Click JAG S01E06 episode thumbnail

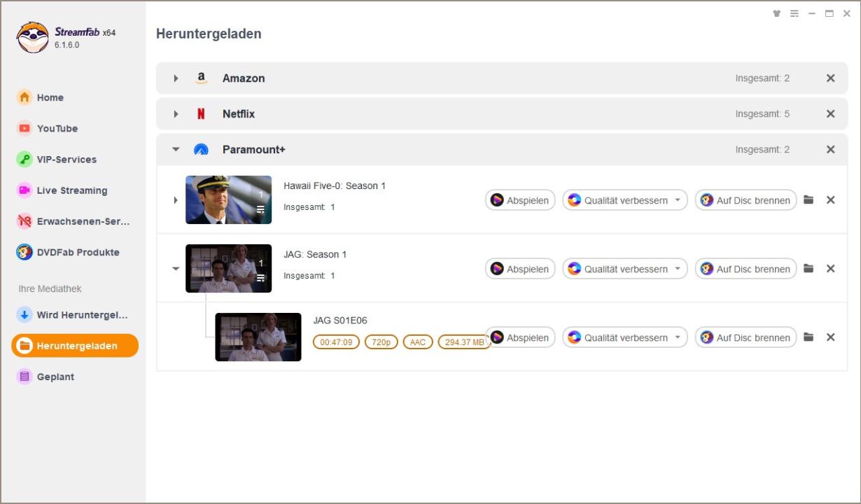[x=258, y=337]
